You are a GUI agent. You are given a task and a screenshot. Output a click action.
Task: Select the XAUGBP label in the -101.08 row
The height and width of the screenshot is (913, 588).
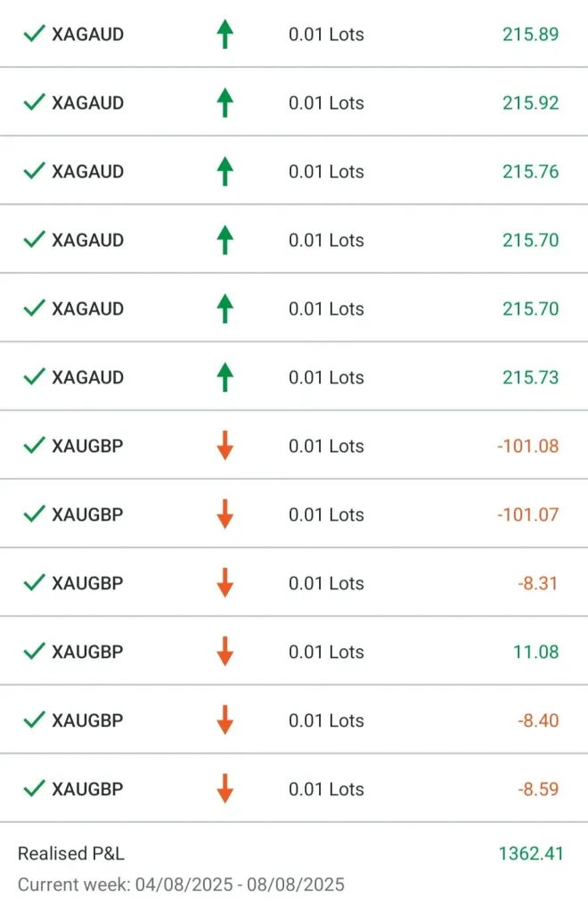87,446
